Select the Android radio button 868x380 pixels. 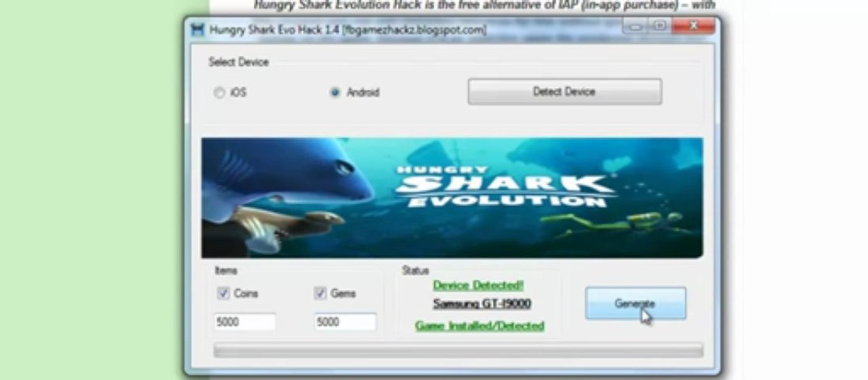click(335, 92)
